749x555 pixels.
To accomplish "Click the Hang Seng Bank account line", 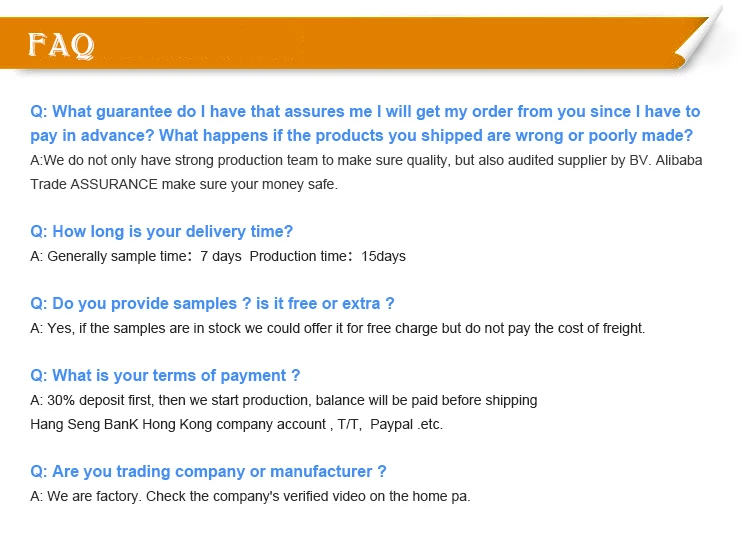I will (x=180, y=424).
